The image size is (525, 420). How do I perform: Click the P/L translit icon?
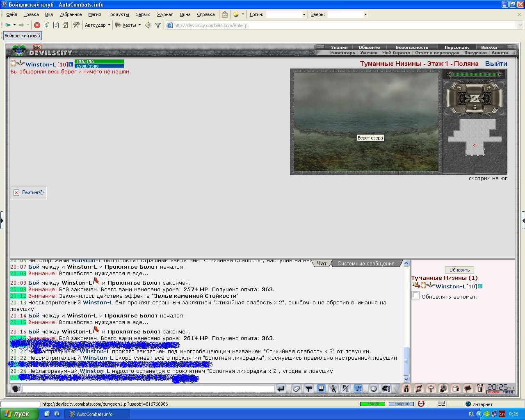(346, 388)
